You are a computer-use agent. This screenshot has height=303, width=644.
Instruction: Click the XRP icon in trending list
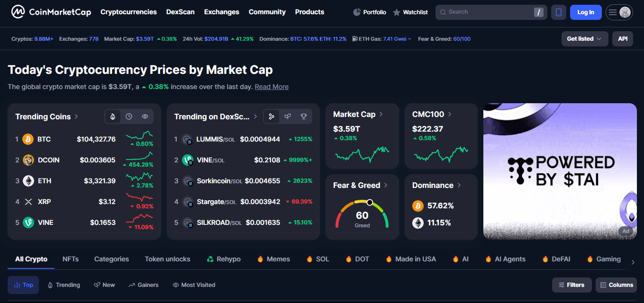(28, 202)
